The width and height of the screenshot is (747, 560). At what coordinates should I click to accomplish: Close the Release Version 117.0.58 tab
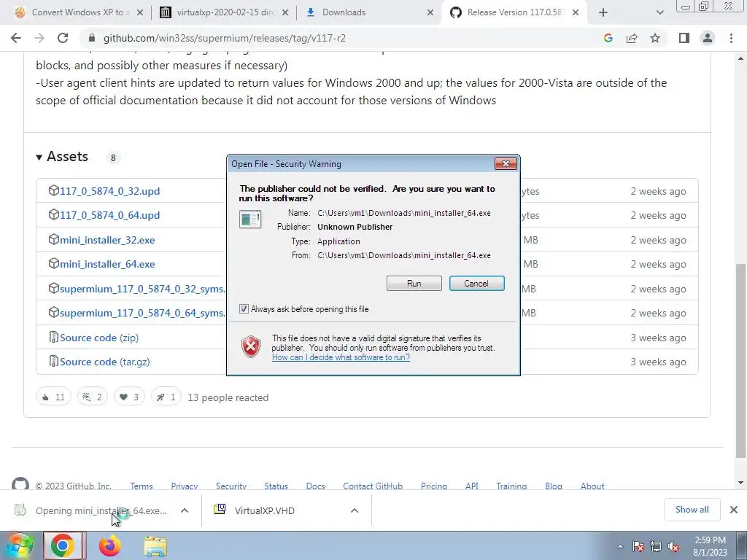point(576,12)
